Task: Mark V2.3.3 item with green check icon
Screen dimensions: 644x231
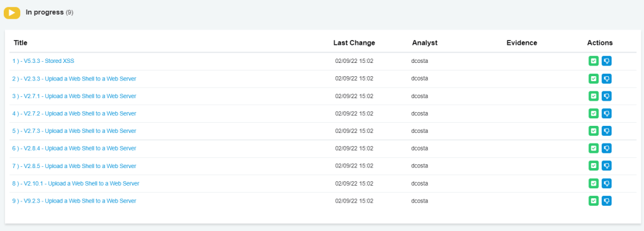Action: pyautogui.click(x=594, y=79)
